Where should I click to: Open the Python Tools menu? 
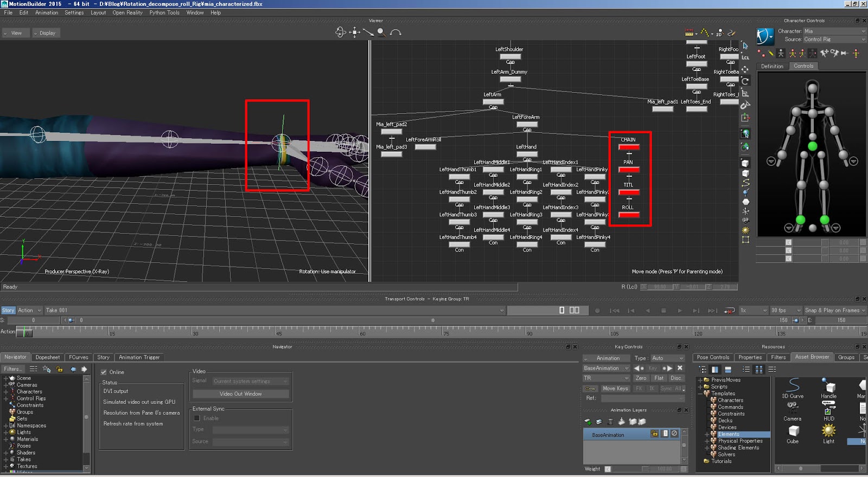coord(164,12)
